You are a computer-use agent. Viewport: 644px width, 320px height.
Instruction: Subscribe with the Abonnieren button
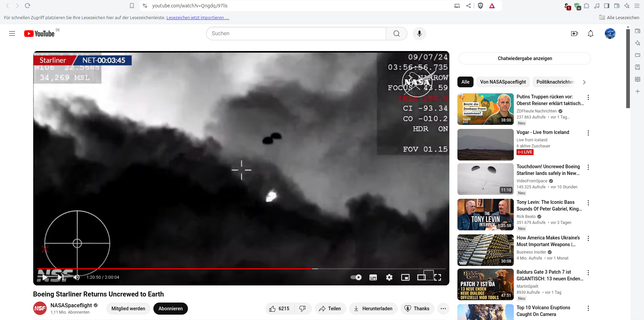tap(170, 309)
